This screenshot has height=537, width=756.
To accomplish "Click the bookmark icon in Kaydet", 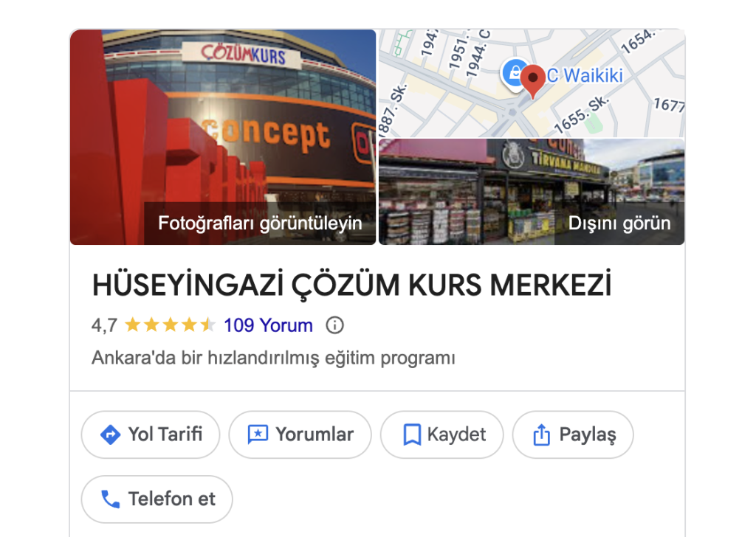I will coord(412,434).
